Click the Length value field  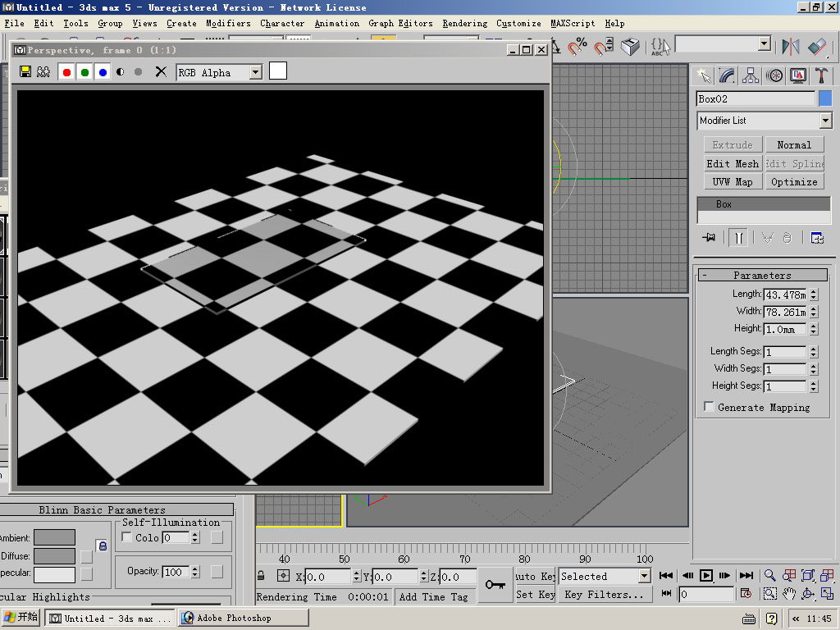click(785, 294)
